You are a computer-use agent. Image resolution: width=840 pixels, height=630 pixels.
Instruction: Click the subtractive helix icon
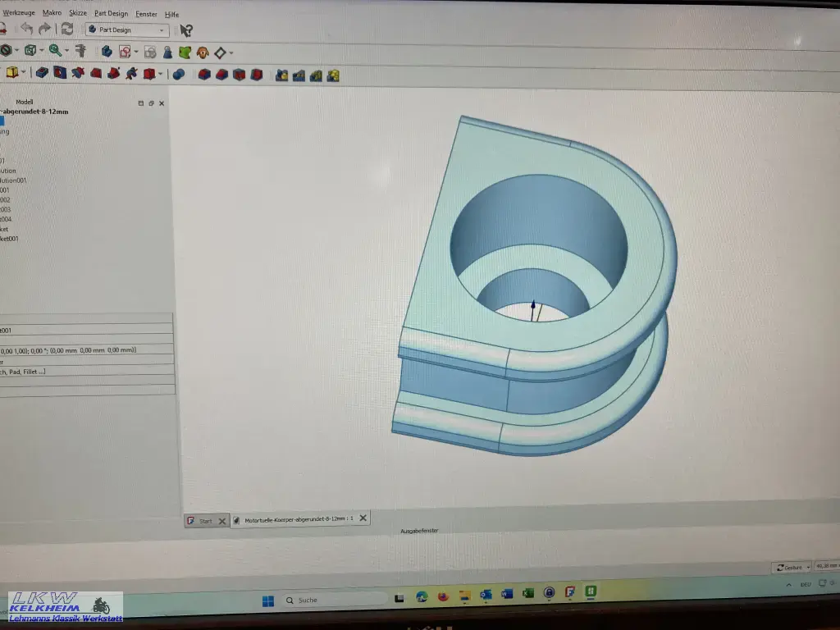[x=131, y=73]
